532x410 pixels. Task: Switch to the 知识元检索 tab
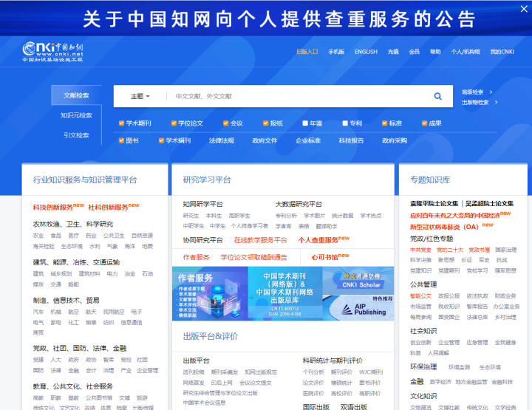pyautogui.click(x=76, y=115)
